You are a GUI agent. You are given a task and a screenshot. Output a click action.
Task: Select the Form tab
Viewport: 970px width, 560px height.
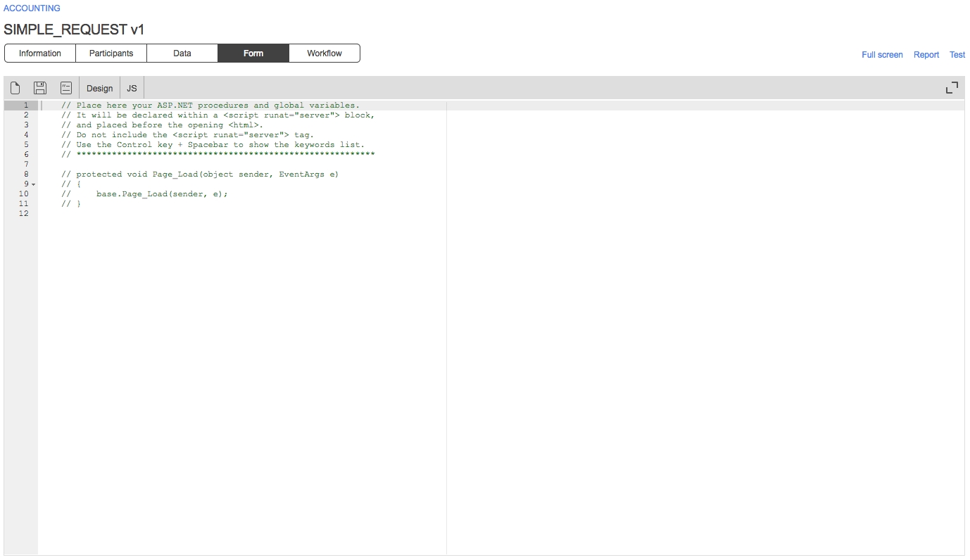[x=253, y=53]
